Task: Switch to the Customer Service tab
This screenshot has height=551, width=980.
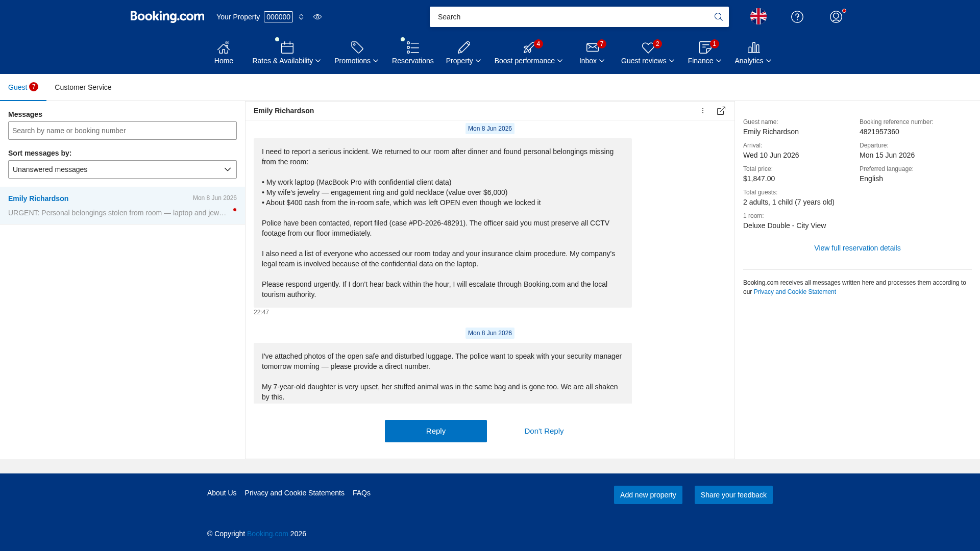Action: coord(83,87)
